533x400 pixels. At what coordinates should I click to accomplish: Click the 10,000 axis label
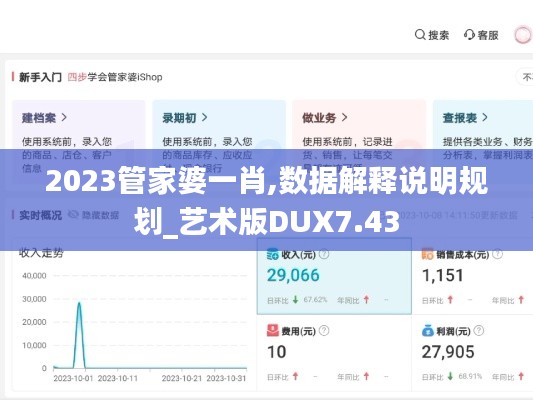(34, 345)
